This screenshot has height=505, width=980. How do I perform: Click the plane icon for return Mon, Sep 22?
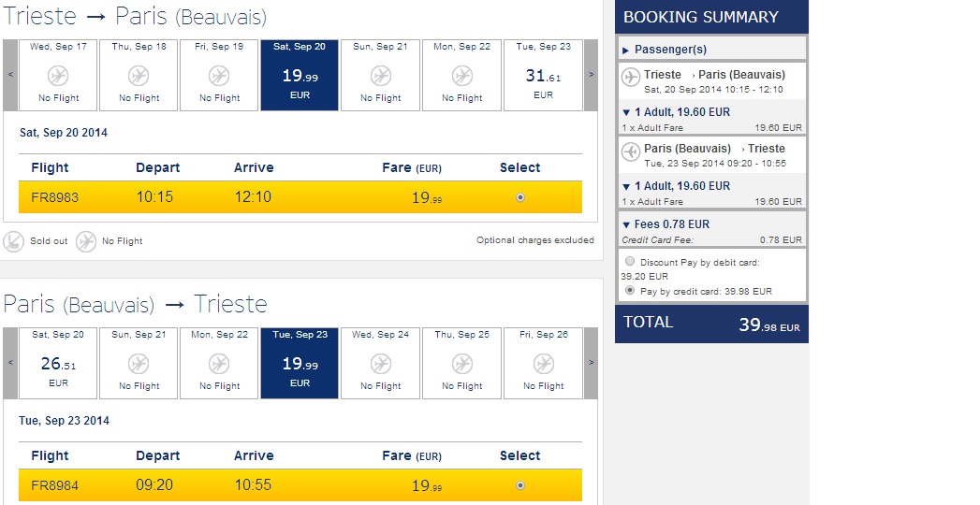[219, 364]
